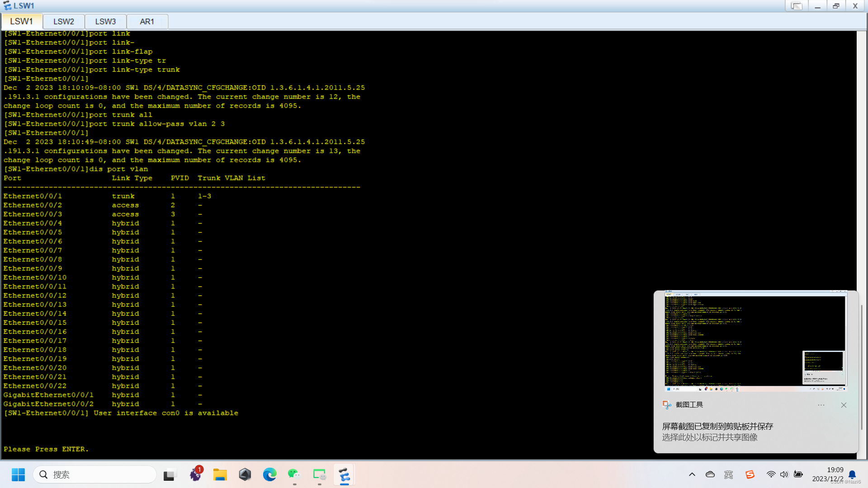Select the LSW1 tab
Image resolution: width=868 pixels, height=488 pixels.
click(x=22, y=21)
